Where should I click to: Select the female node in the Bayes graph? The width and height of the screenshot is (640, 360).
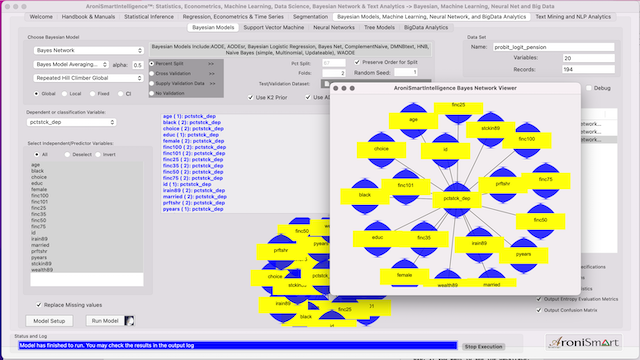(404, 276)
